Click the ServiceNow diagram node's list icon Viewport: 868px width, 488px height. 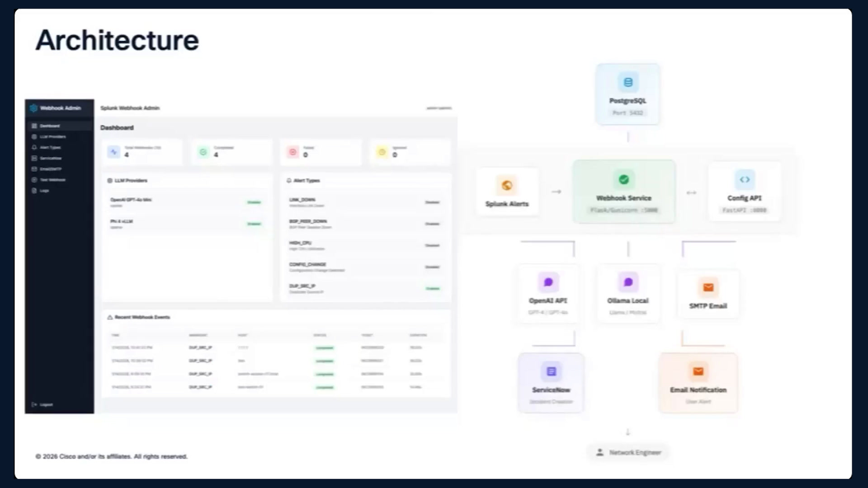pyautogui.click(x=551, y=371)
